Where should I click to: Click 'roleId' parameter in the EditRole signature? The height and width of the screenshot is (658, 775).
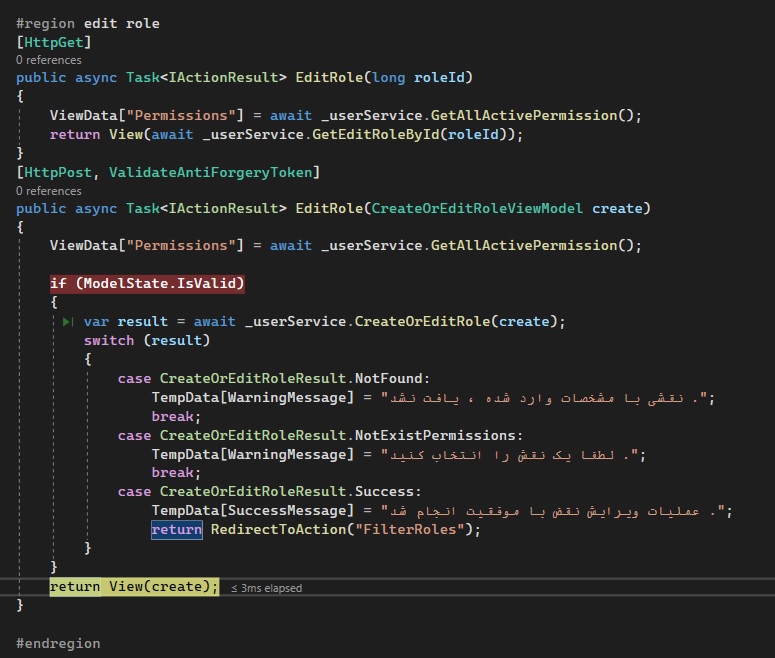coord(439,78)
